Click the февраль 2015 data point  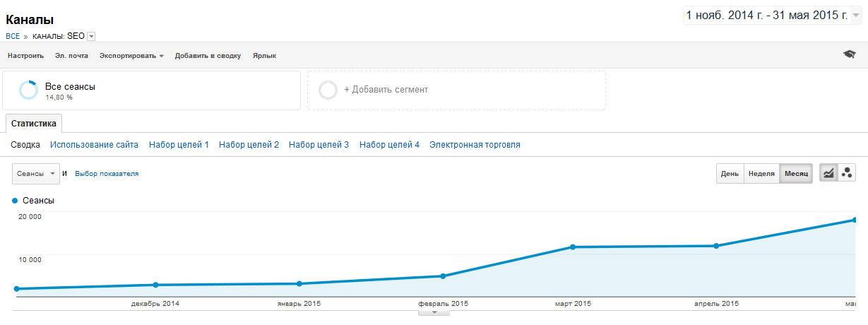click(443, 276)
